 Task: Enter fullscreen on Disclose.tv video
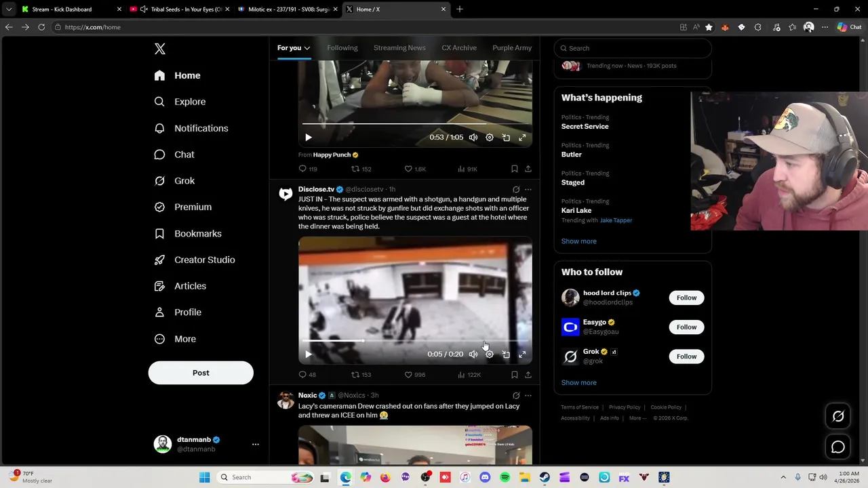(522, 354)
